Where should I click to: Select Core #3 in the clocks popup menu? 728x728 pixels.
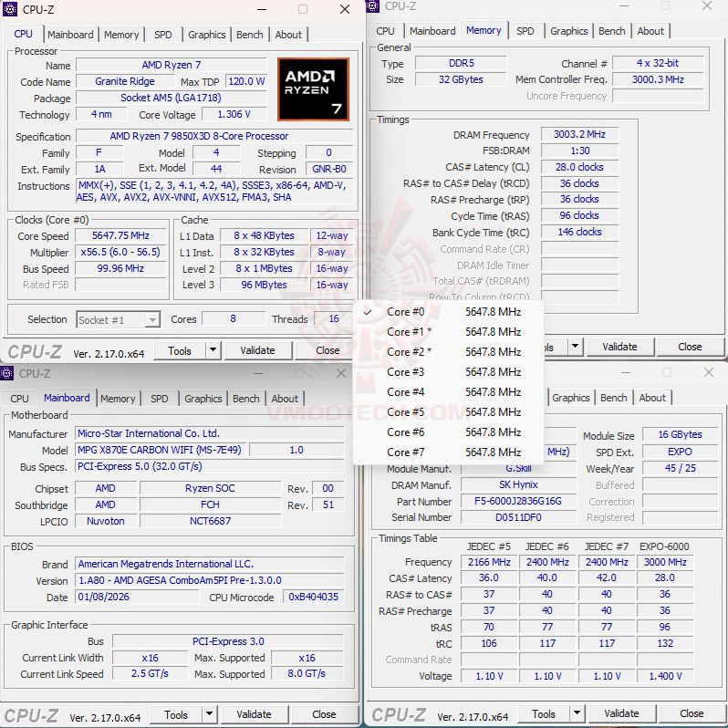pyautogui.click(x=448, y=372)
